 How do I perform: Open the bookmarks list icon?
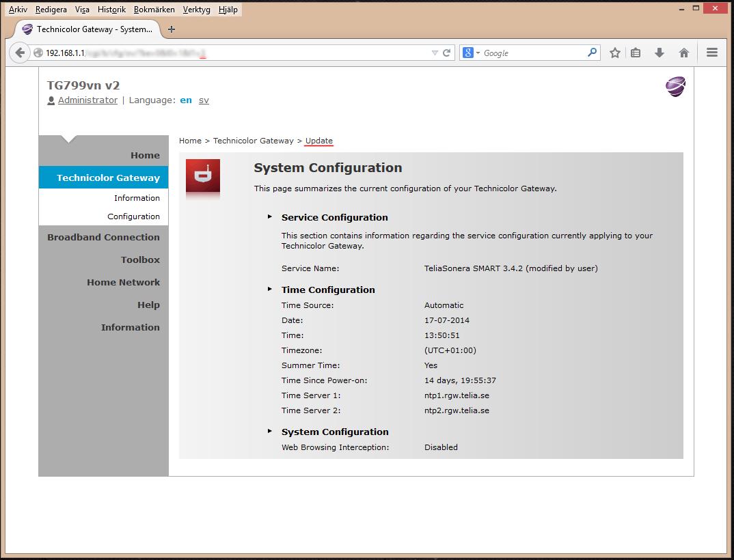point(635,53)
